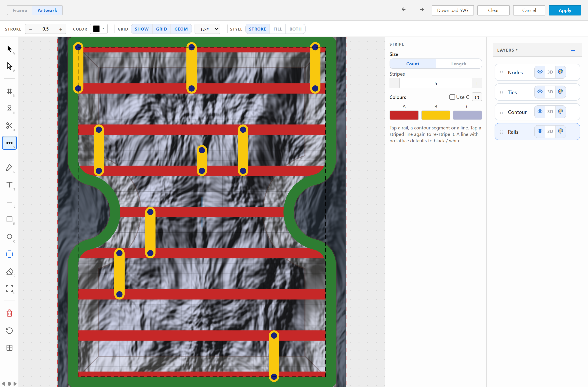The image size is (588, 387).
Task: Hide the Nodes layer
Action: tap(540, 72)
